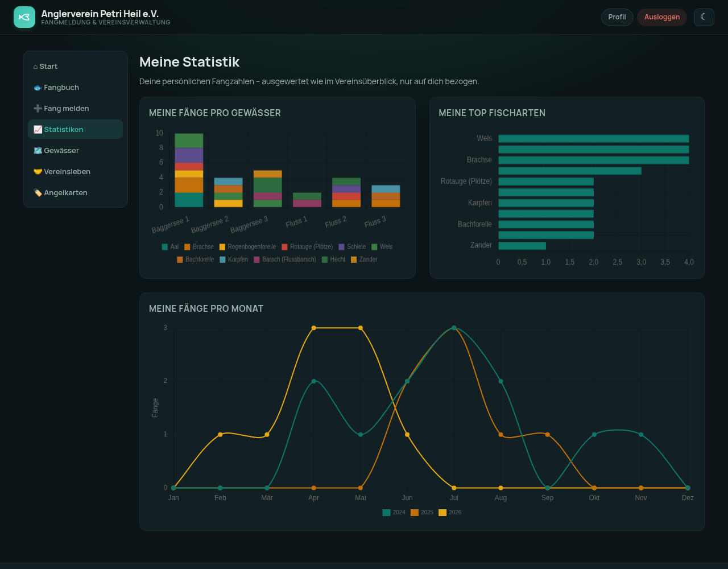The image size is (728, 569).
Task: Click the 2025 data point at September
Action: (x=548, y=435)
